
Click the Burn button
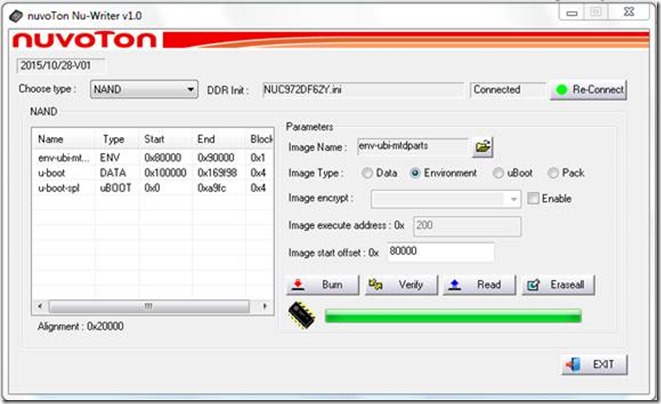[322, 285]
